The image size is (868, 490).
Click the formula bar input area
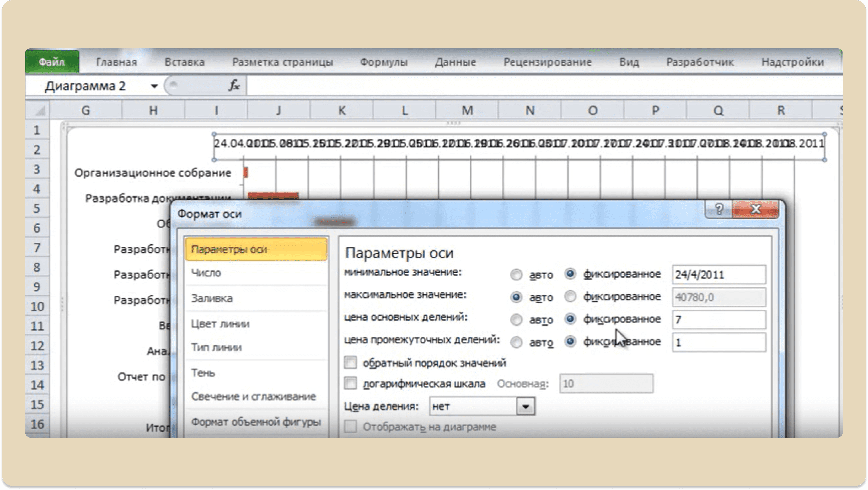pyautogui.click(x=544, y=86)
